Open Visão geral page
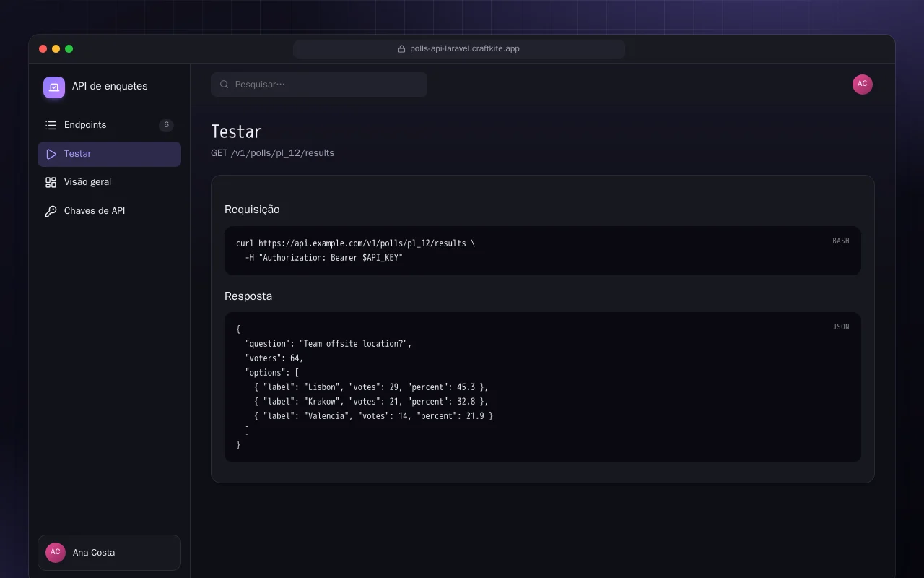The width and height of the screenshot is (924, 578). click(109, 182)
